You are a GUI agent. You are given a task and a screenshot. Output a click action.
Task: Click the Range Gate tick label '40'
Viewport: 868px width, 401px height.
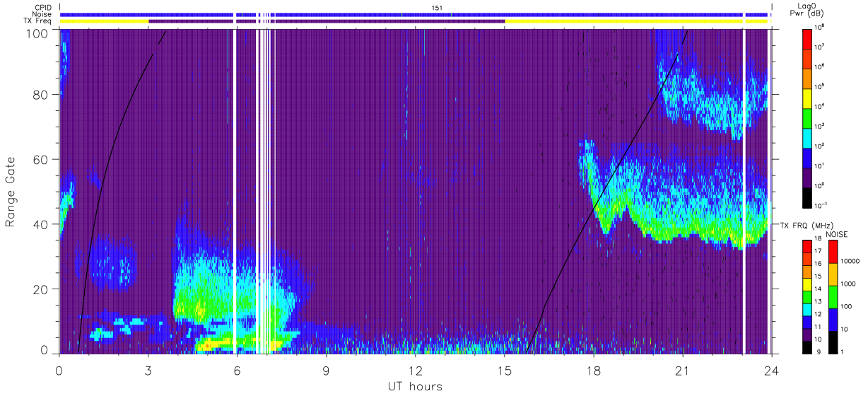pos(40,225)
